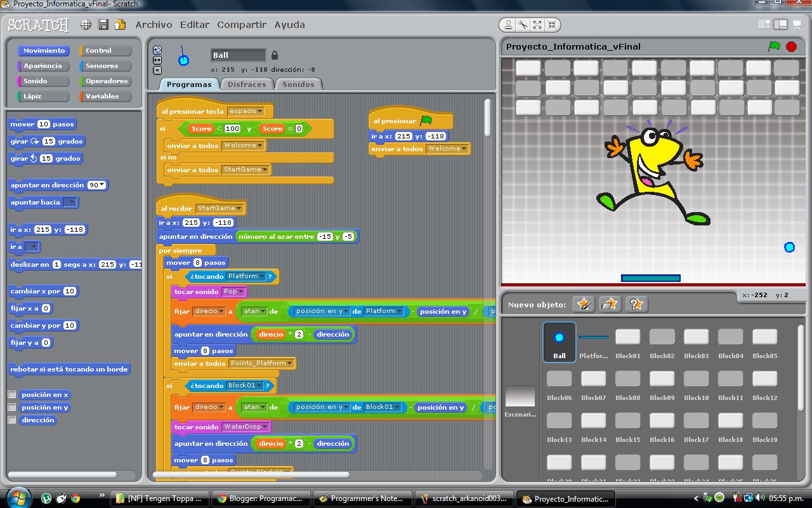Open the Compartir menu
Viewport: 812px width, 508px height.
241,25
